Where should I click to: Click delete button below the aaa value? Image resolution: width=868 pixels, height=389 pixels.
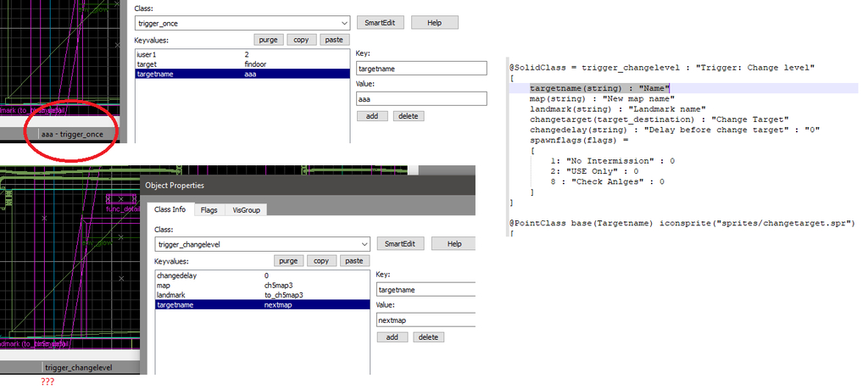point(408,116)
